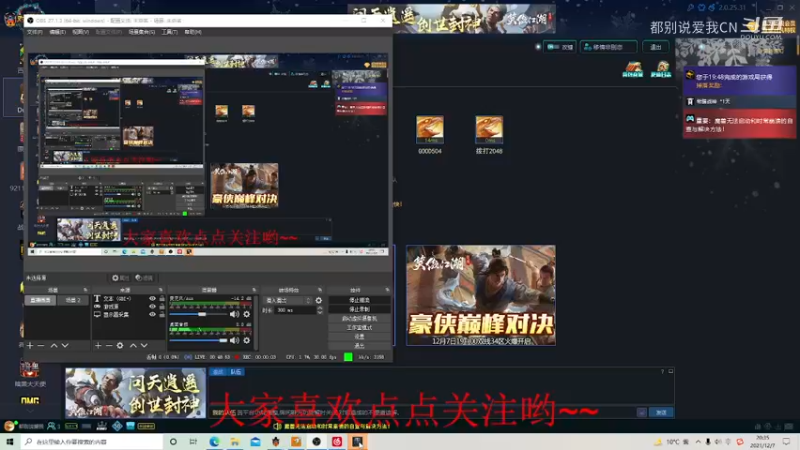Toggle lock on the display capture source

(162, 315)
